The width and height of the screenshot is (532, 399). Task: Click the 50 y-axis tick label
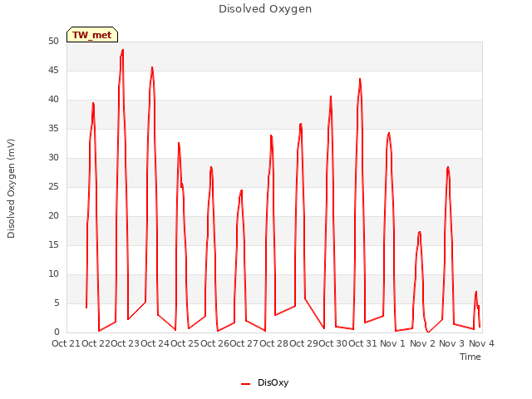pos(53,42)
